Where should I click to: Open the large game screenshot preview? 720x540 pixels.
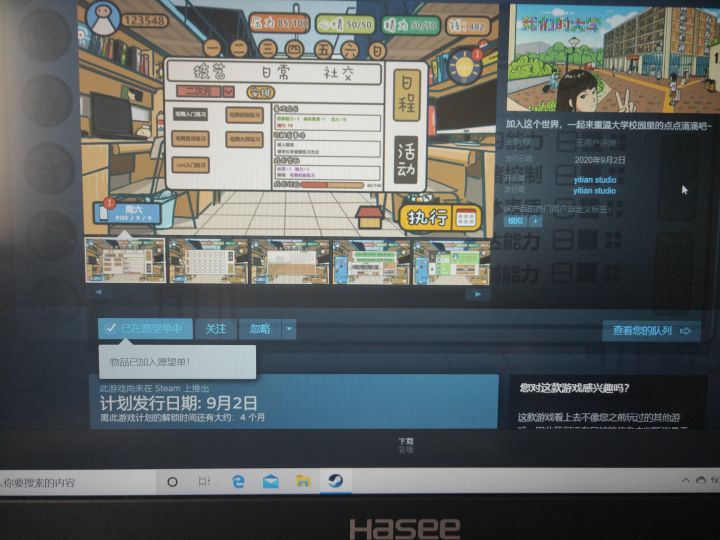click(x=288, y=118)
